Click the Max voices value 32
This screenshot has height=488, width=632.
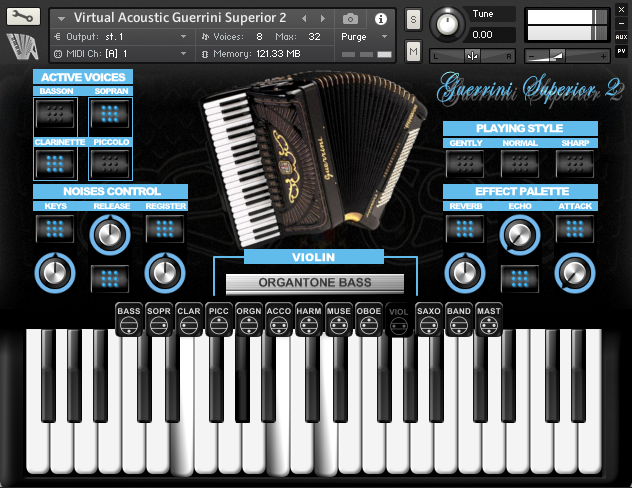[314, 37]
